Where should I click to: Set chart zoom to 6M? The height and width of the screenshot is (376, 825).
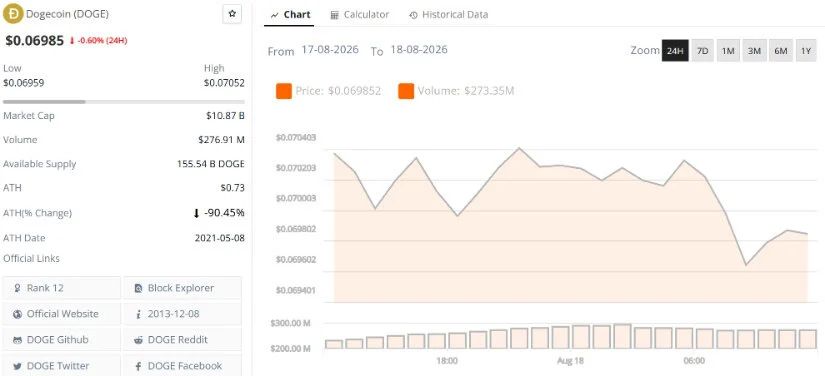pyautogui.click(x=781, y=51)
